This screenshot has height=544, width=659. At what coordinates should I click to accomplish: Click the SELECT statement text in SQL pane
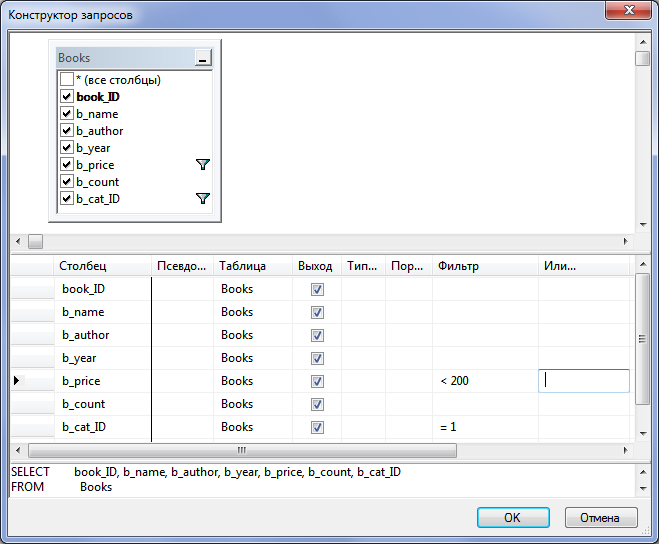206,472
